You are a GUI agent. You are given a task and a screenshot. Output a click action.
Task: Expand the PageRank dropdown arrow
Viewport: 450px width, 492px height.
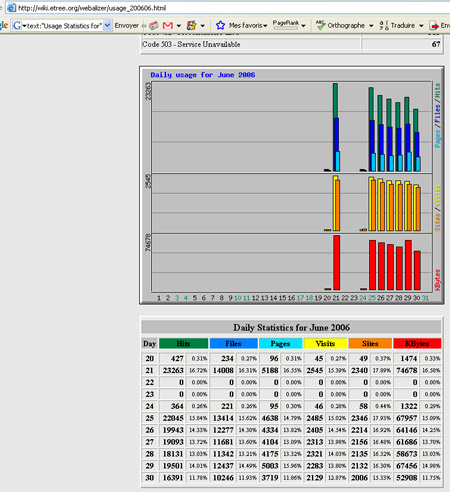tap(303, 26)
